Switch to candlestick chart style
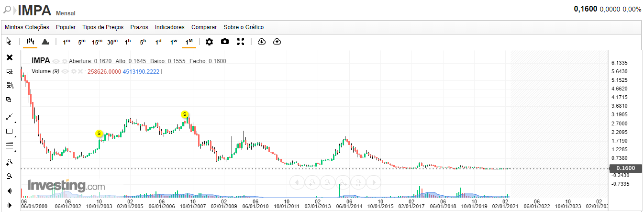This screenshot has height=212, width=644. coord(30,42)
